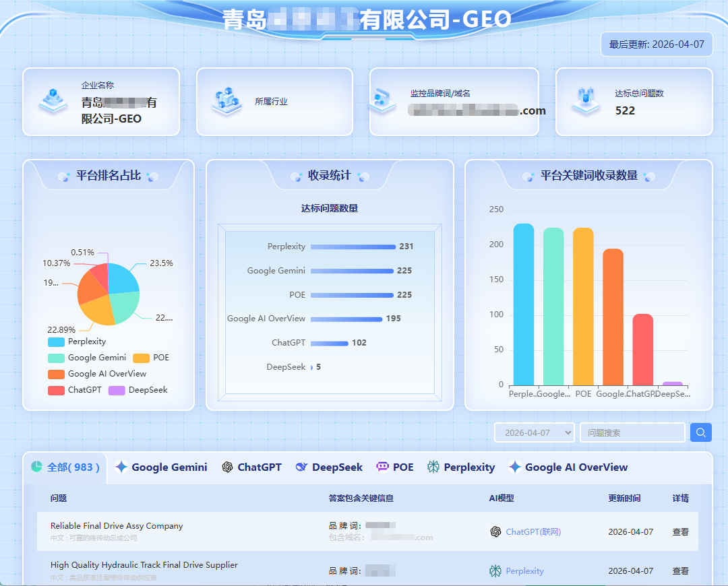728x586 pixels.
Task: Click ChatGPT logo in first table row
Action: [495, 531]
